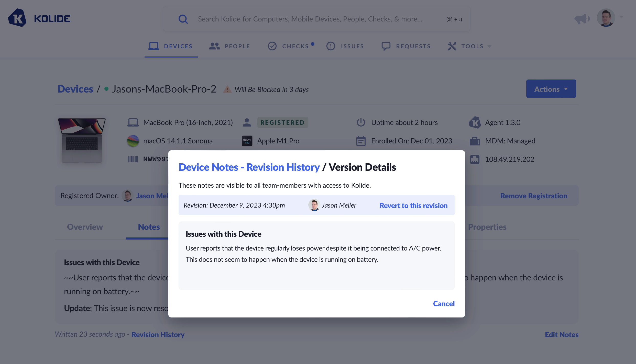636x364 pixels.
Task: Click the enrolled date calendar icon
Action: pyautogui.click(x=361, y=141)
